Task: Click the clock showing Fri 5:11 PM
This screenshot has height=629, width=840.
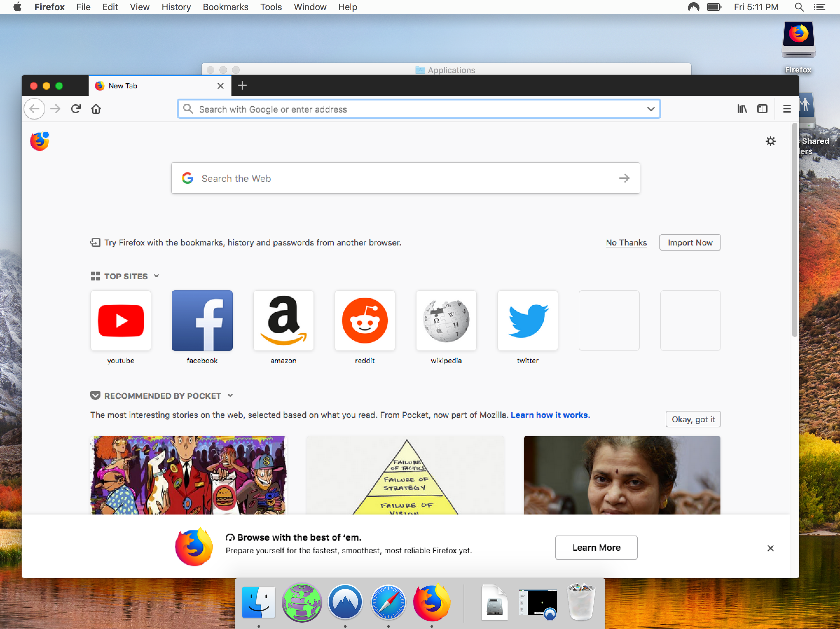Action: coord(756,7)
